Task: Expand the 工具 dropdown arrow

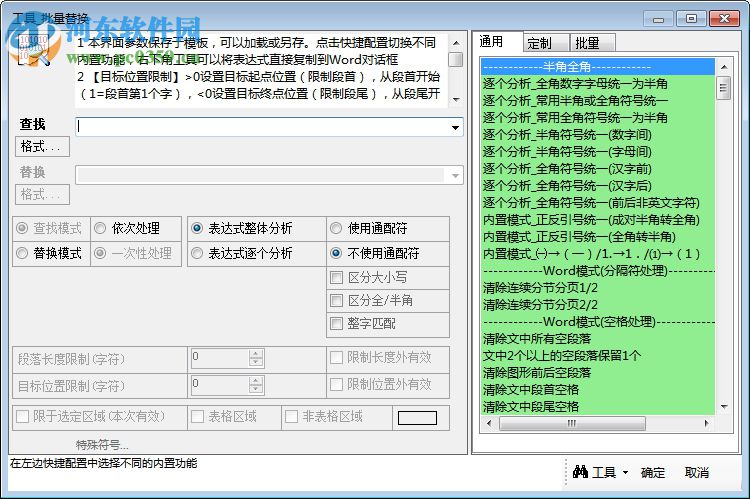Action: coord(625,473)
